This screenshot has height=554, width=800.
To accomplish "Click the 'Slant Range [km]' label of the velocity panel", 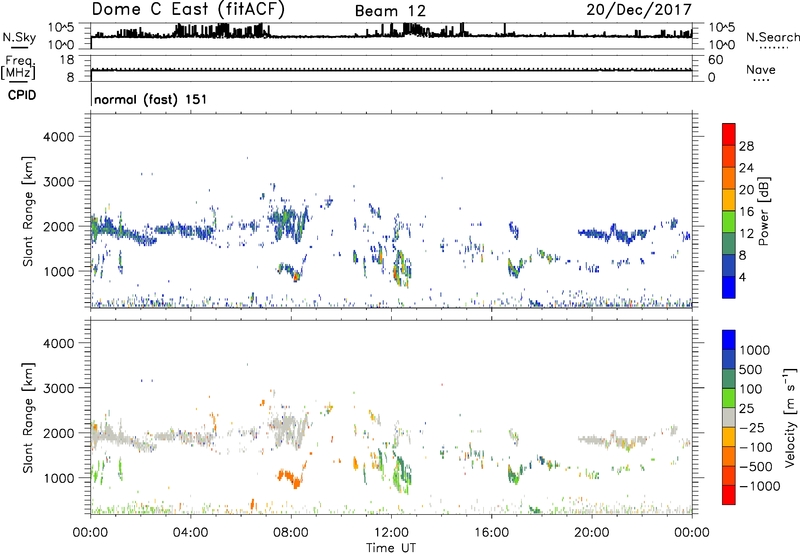I will point(28,418).
